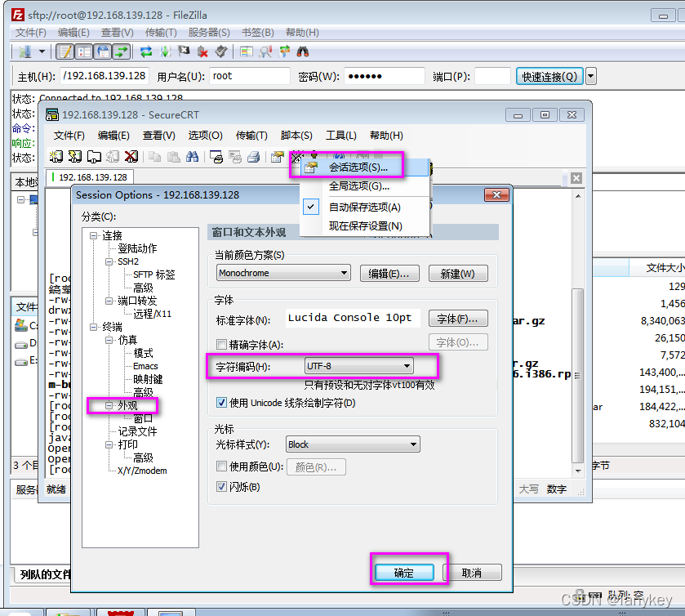Click 字体(F)... standard font button
This screenshot has width=685, height=616.
click(458, 319)
